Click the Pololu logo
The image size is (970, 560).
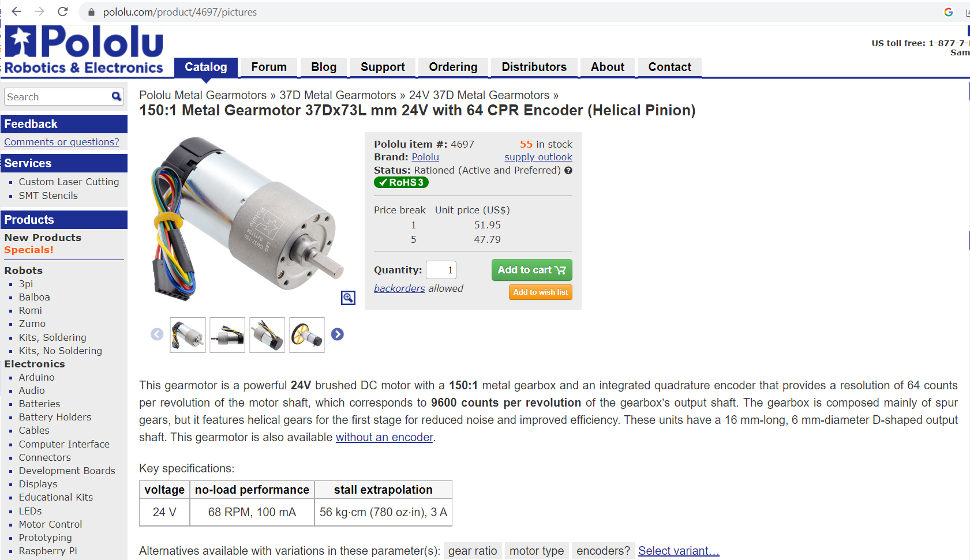[84, 50]
